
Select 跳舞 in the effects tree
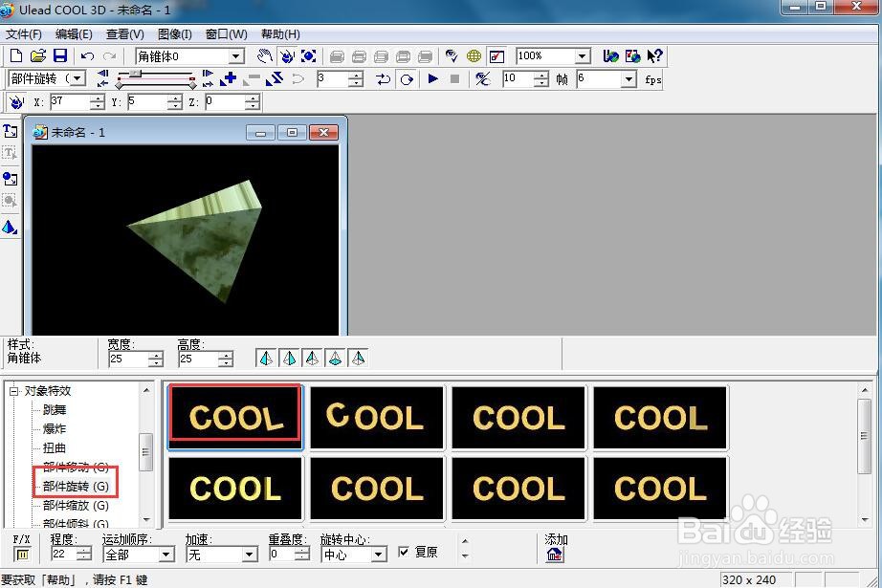55,410
